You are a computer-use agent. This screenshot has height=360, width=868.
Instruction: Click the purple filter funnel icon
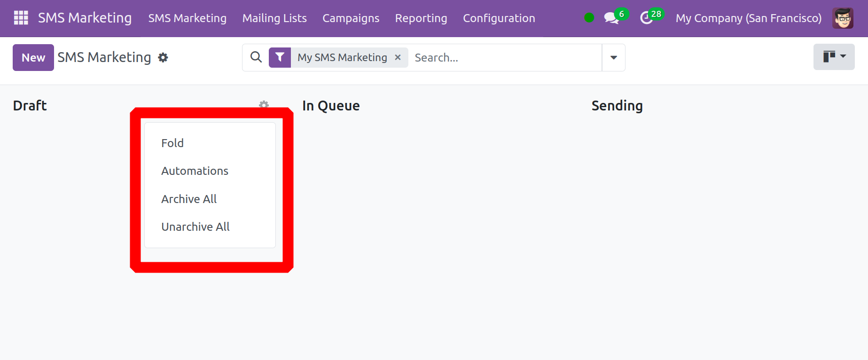[x=280, y=57]
